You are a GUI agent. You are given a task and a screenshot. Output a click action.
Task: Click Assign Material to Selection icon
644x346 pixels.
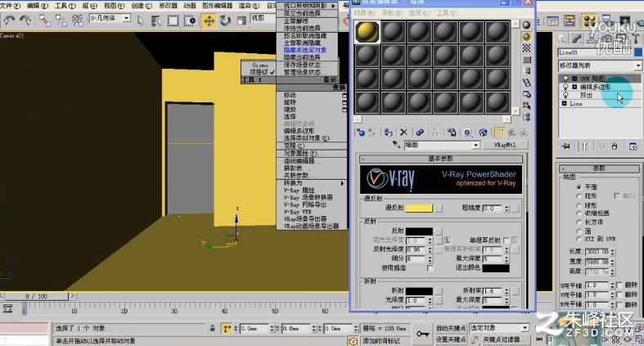pyautogui.click(x=388, y=133)
